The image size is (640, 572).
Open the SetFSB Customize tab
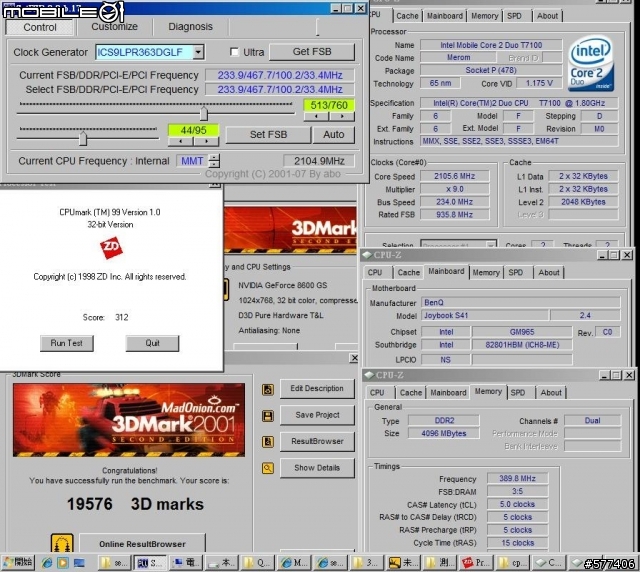point(114,27)
